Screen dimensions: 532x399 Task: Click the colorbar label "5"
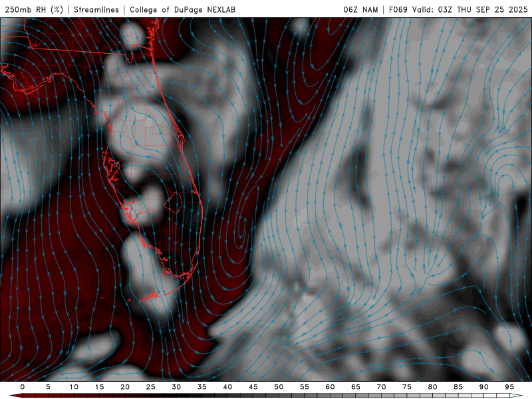[48, 387]
